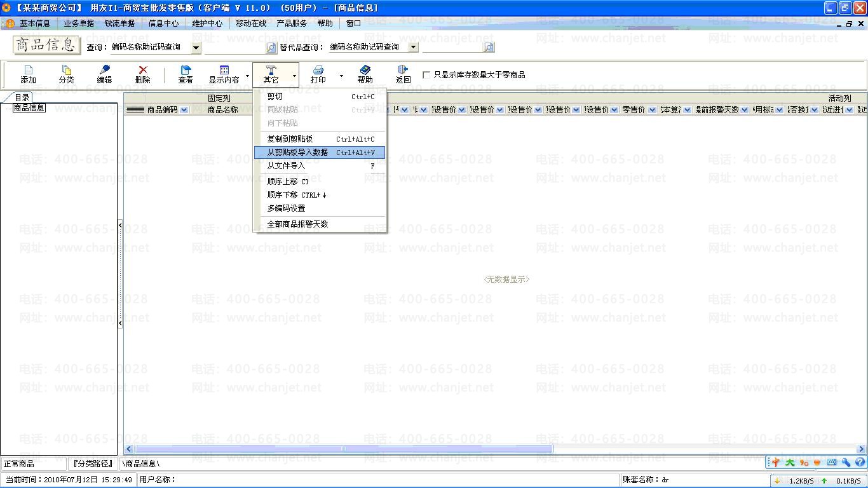Screen dimensions: 868x488
Task: Select 从剪贴板导入数据 menu entry
Action: click(x=297, y=152)
